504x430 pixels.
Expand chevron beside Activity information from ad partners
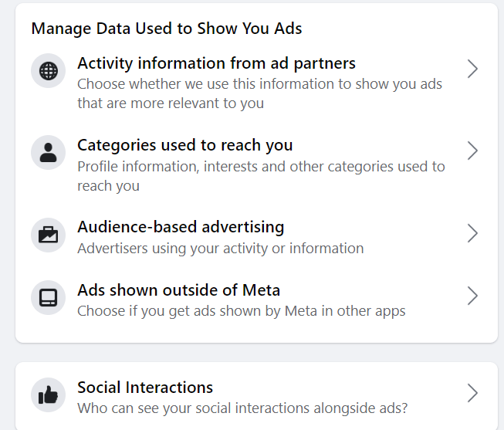click(473, 69)
